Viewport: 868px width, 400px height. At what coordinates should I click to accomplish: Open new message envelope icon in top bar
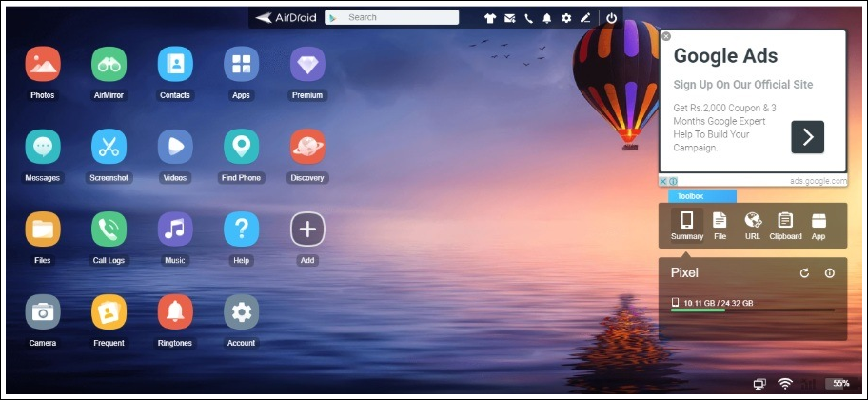pyautogui.click(x=510, y=18)
